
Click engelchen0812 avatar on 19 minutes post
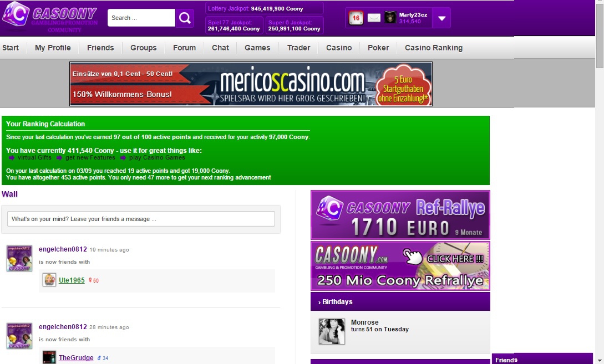pyautogui.click(x=19, y=258)
